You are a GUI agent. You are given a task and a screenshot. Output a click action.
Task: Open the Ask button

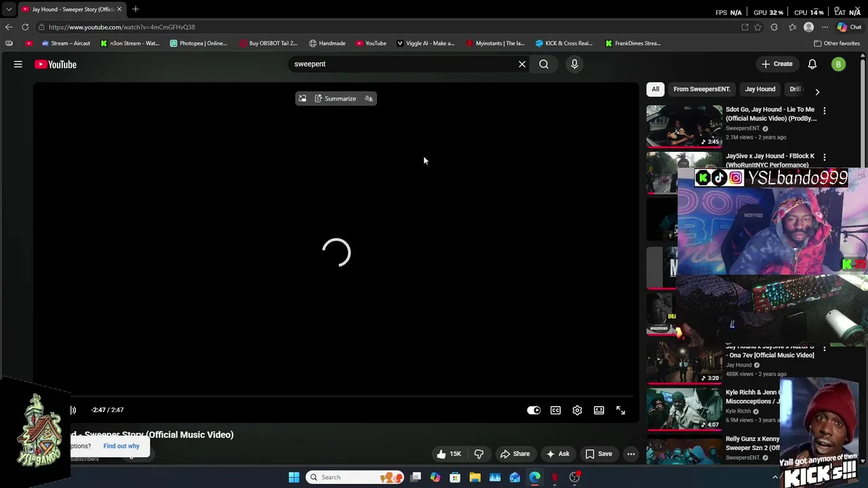[557, 454]
